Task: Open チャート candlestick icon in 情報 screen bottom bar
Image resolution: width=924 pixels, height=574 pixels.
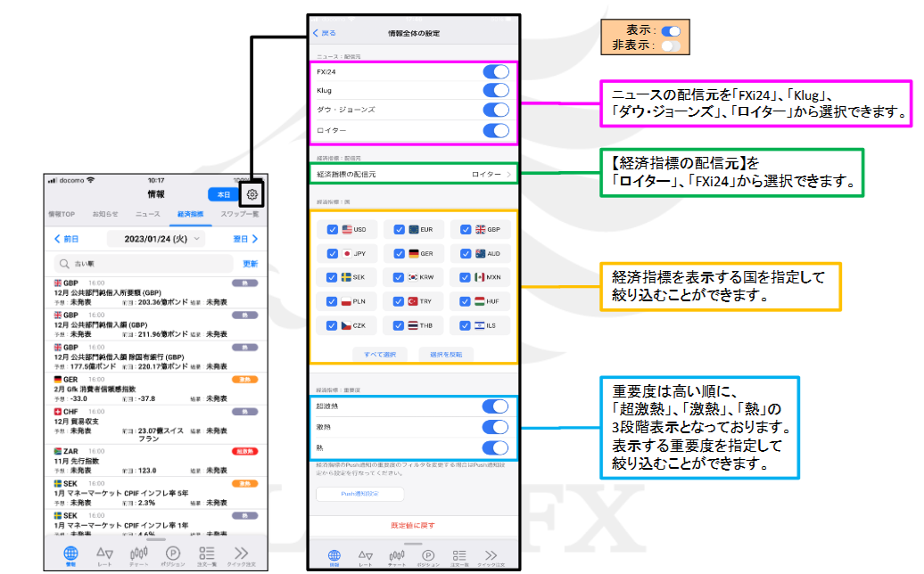Action: pyautogui.click(x=139, y=555)
